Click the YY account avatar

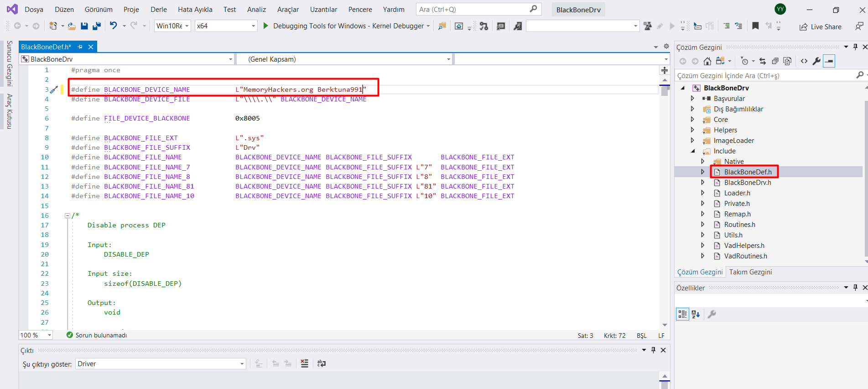coord(780,9)
